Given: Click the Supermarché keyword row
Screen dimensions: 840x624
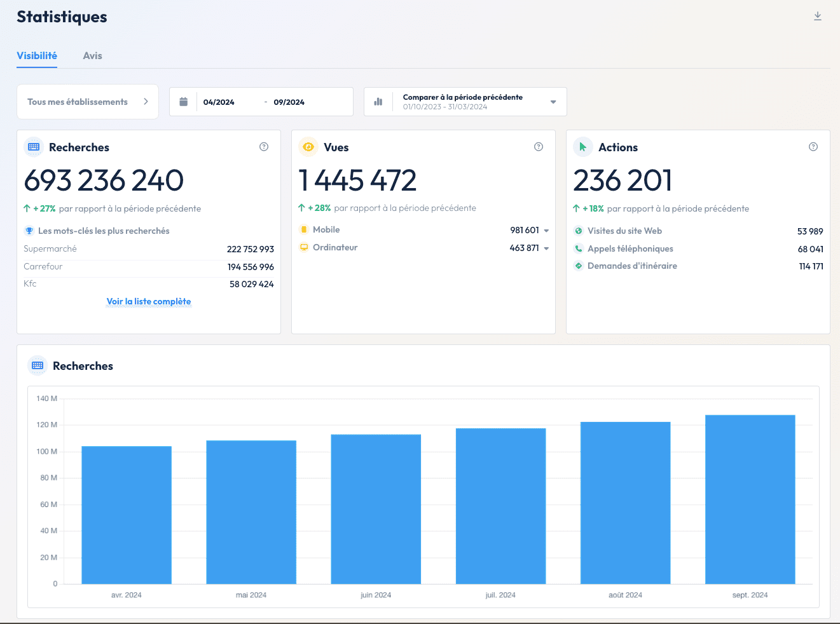Looking at the screenshot, I should (x=149, y=249).
